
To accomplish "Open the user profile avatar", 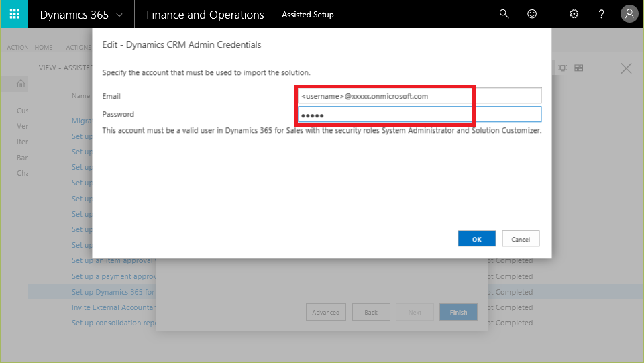I will (629, 14).
